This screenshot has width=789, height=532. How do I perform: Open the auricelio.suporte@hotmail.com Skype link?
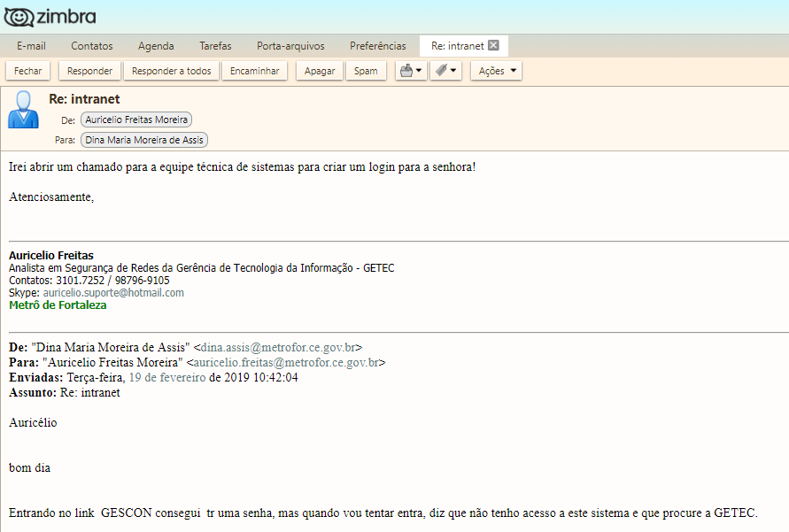[113, 293]
